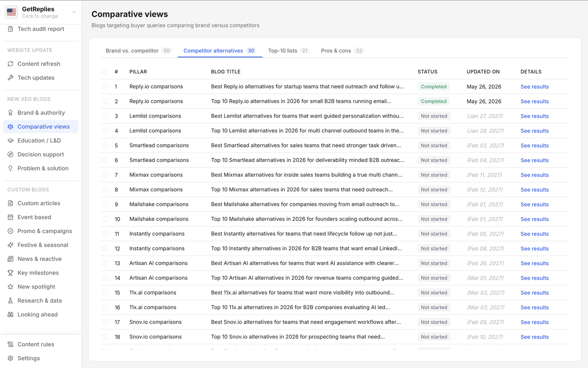The height and width of the screenshot is (368, 588).
Task: Click the Festive & seasonal sparkle icon
Action: [x=11, y=245]
